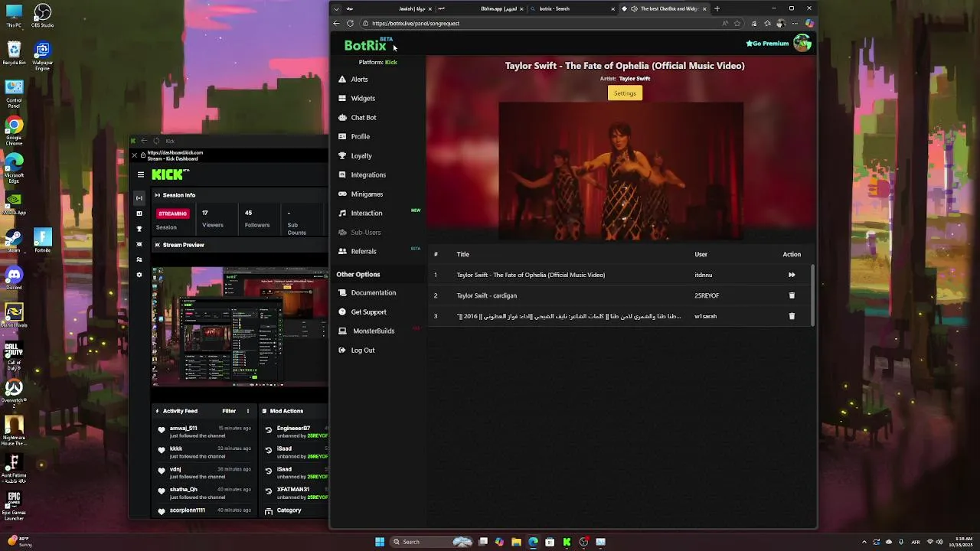Skip current song with fast-forward icon
This screenshot has width=980, height=551.
click(792, 275)
